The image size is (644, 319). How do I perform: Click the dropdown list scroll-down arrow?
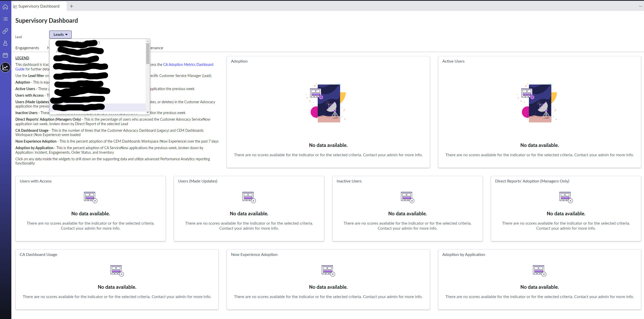[x=148, y=112]
